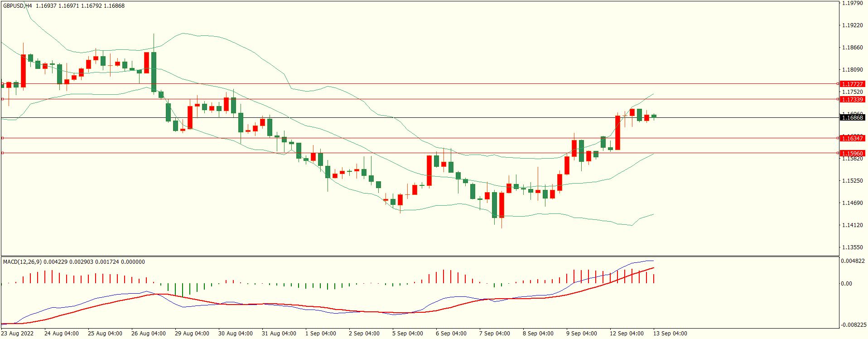Click the -0.008225 MACD scale value

click(x=853, y=325)
